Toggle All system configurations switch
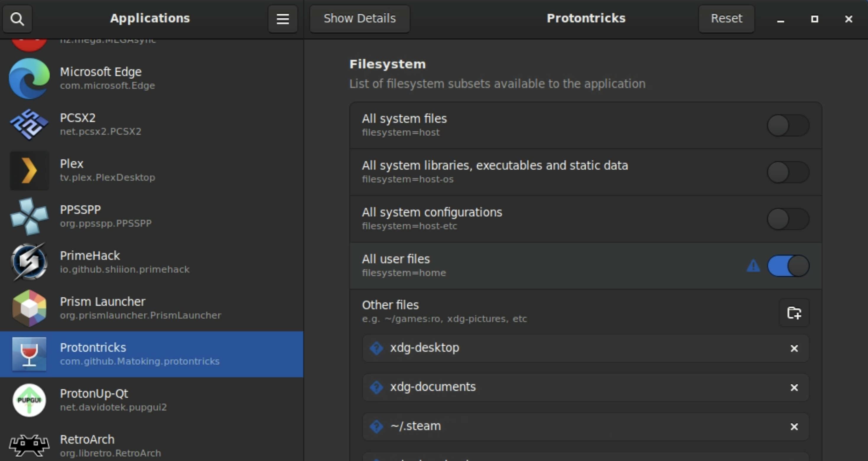The image size is (868, 461). pos(788,219)
